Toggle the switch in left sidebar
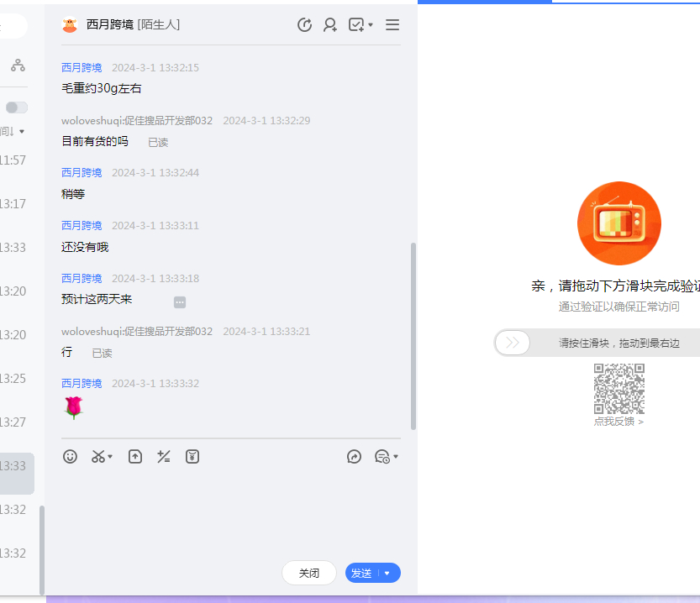This screenshot has height=603, width=700. (x=17, y=107)
